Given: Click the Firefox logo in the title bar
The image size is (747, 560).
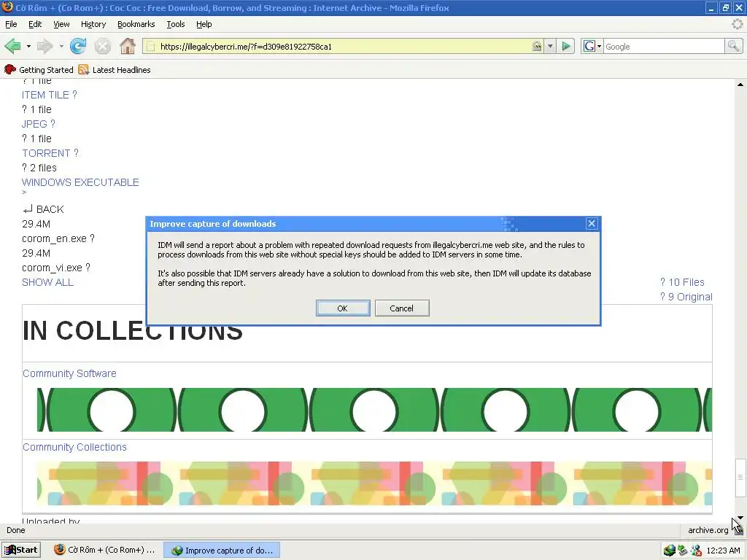Looking at the screenshot, I should pyautogui.click(x=7, y=7).
